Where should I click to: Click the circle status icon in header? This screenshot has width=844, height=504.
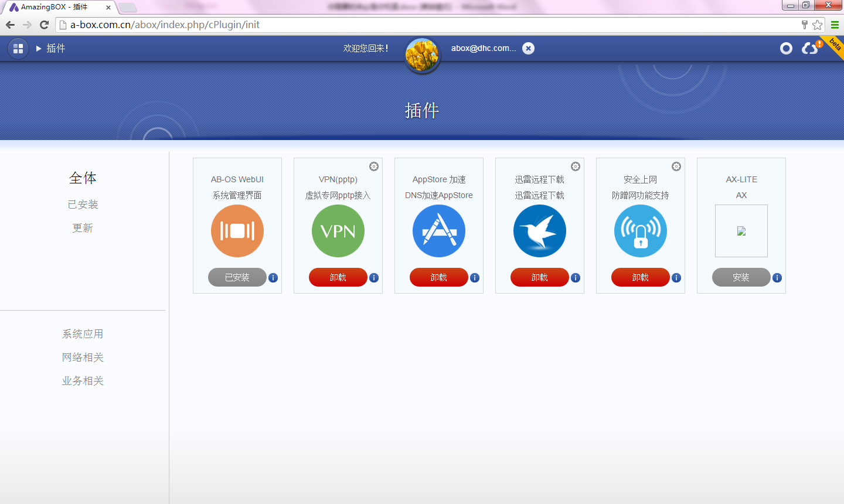pos(786,49)
